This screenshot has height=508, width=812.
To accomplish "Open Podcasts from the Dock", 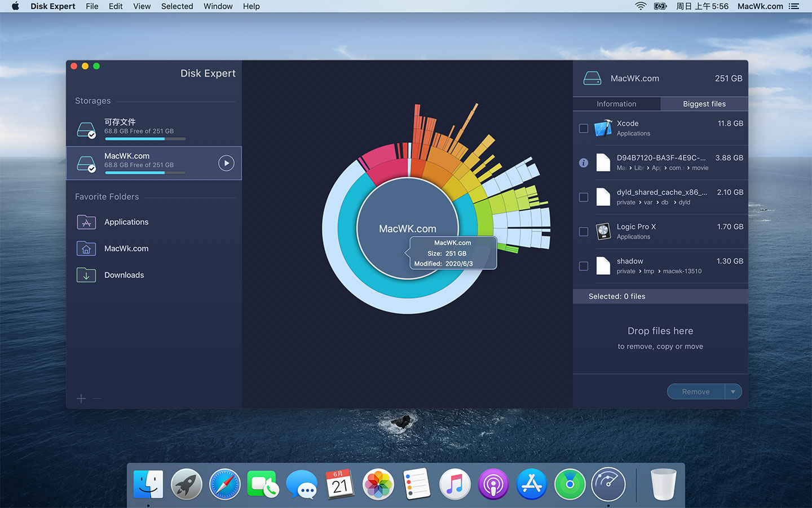I will click(x=493, y=484).
